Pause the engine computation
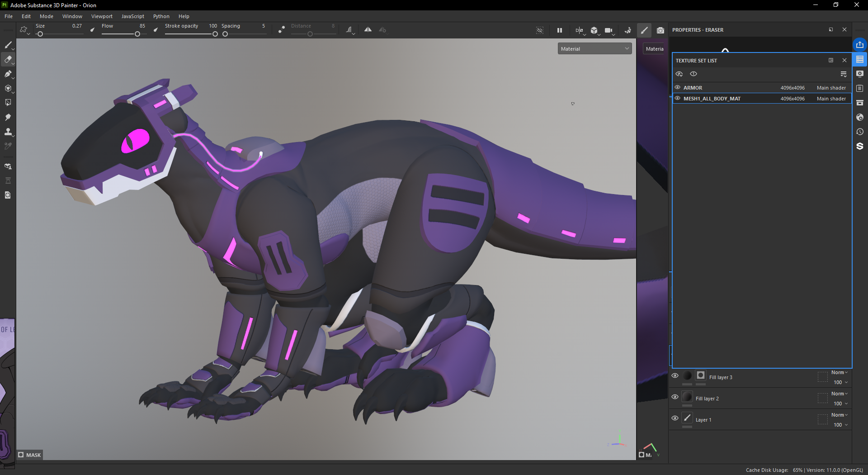The height and width of the screenshot is (475, 868). (560, 30)
